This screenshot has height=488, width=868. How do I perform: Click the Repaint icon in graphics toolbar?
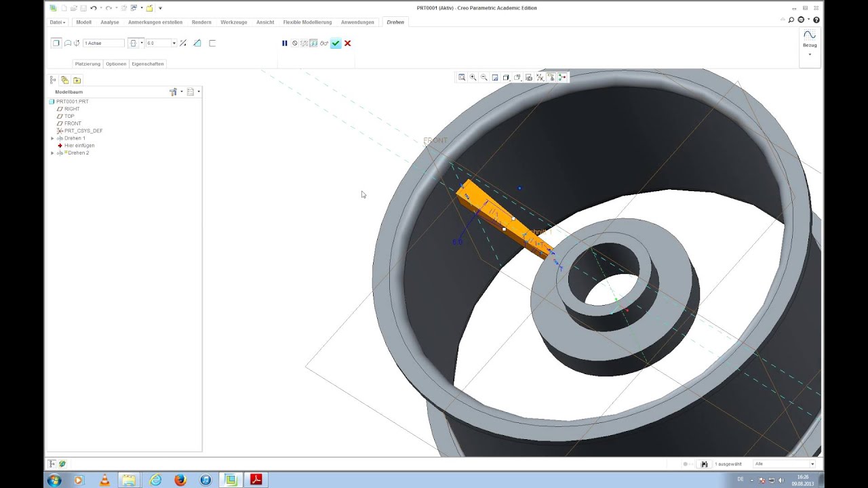coord(495,77)
